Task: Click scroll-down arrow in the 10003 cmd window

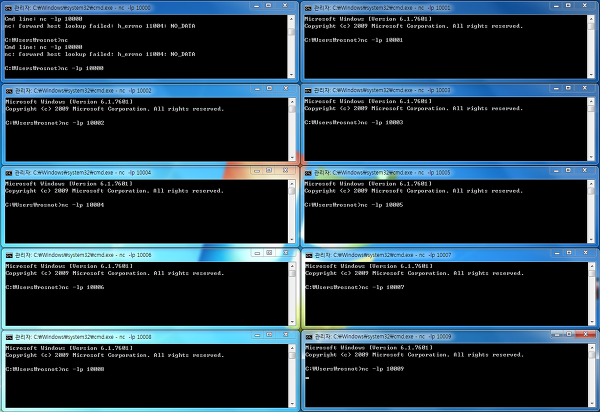Action: [591, 157]
